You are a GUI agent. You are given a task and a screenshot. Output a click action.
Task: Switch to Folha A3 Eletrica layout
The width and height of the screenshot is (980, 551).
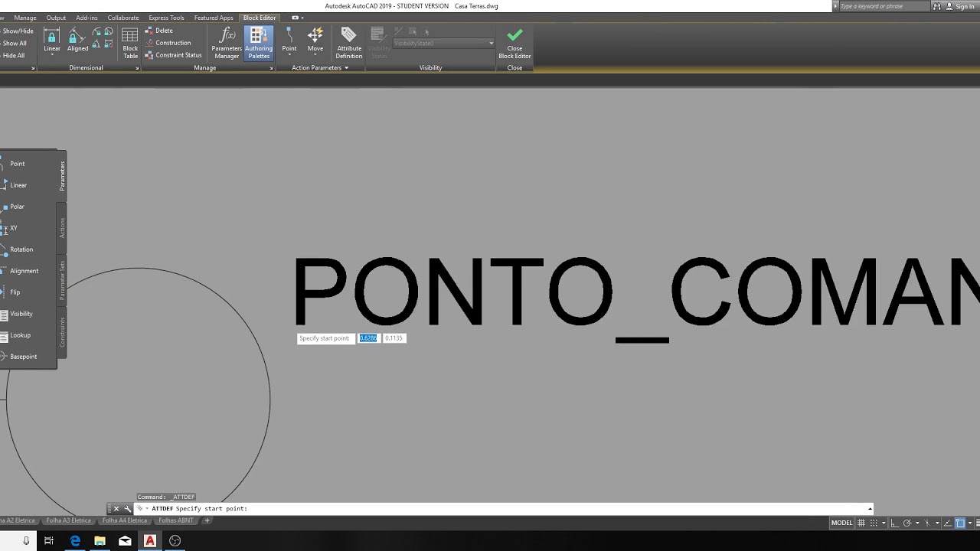[68, 520]
